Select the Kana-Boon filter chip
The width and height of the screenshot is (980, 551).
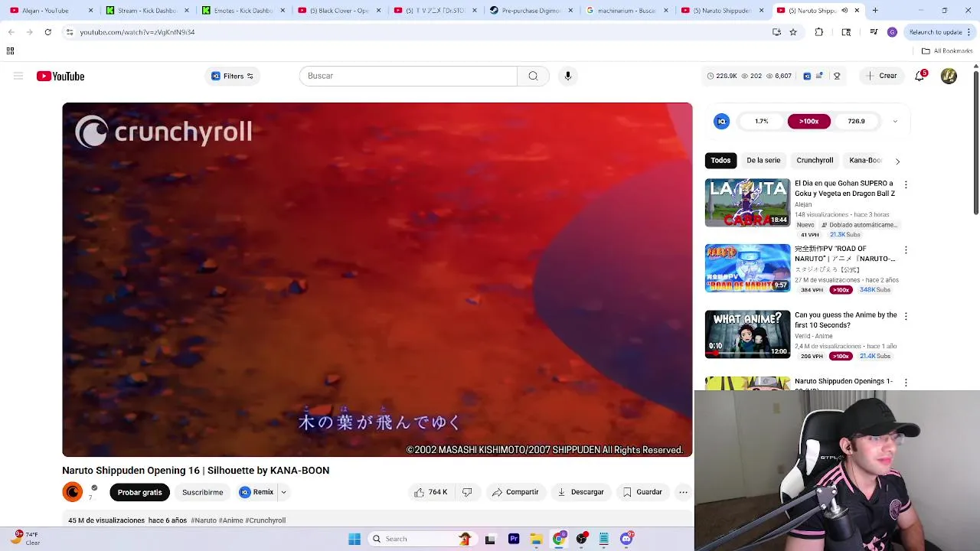pyautogui.click(x=865, y=160)
